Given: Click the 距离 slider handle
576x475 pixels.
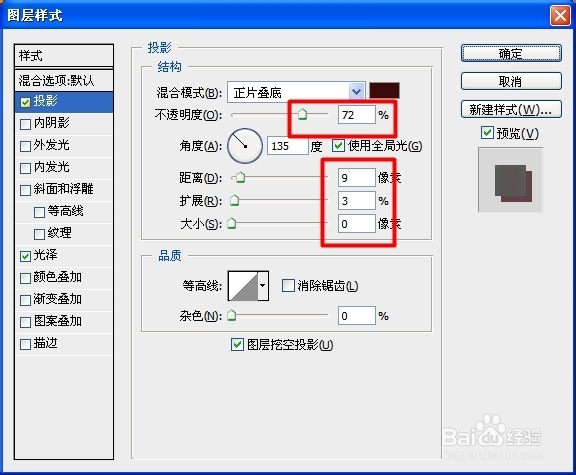Looking at the screenshot, I should [240, 177].
